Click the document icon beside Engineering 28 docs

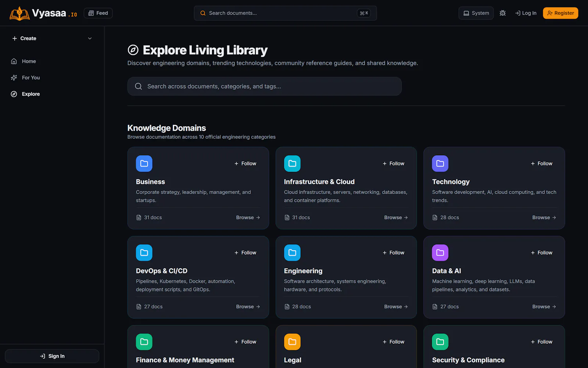coord(287,307)
